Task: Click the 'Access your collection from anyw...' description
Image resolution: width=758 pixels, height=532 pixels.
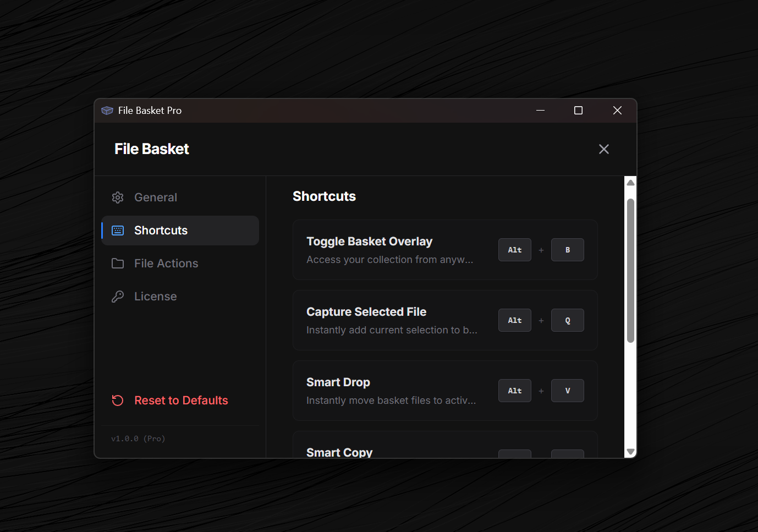Action: tap(389, 260)
